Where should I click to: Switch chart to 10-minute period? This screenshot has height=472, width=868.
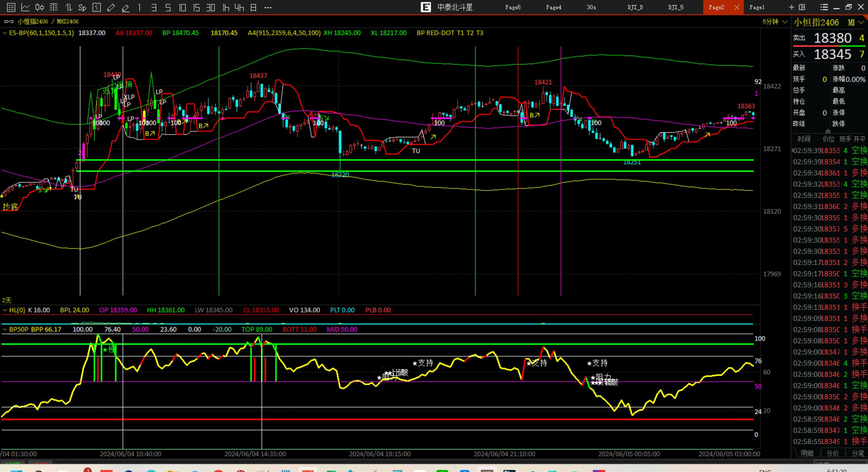click(x=182, y=7)
